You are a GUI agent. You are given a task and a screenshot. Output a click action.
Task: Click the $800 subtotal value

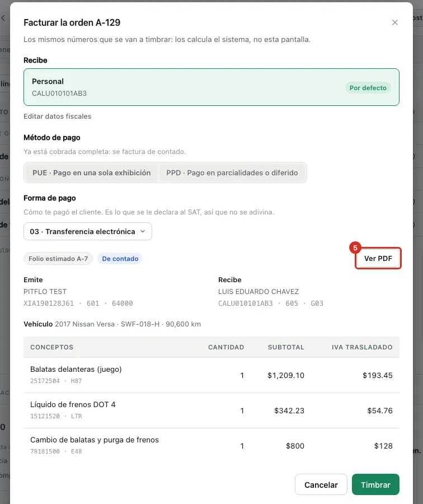[295, 446]
